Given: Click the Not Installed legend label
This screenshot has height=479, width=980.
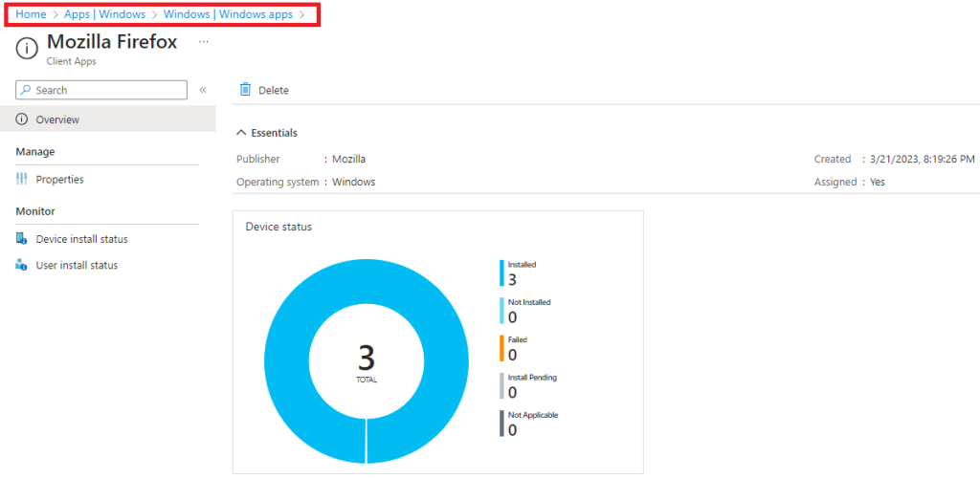Looking at the screenshot, I should click(529, 302).
